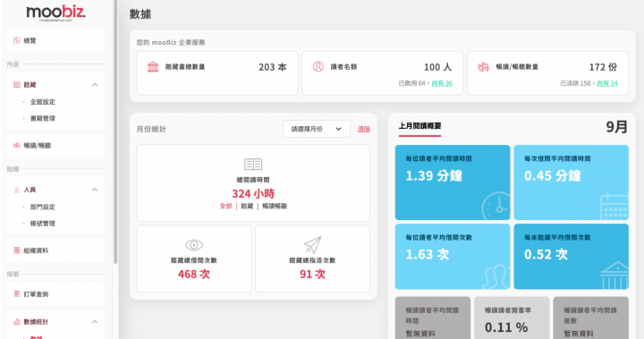Viewport: 644px width, 339px height.
Task: Click calendar icon on 0.45 分鐘 card
Action: click(x=614, y=207)
